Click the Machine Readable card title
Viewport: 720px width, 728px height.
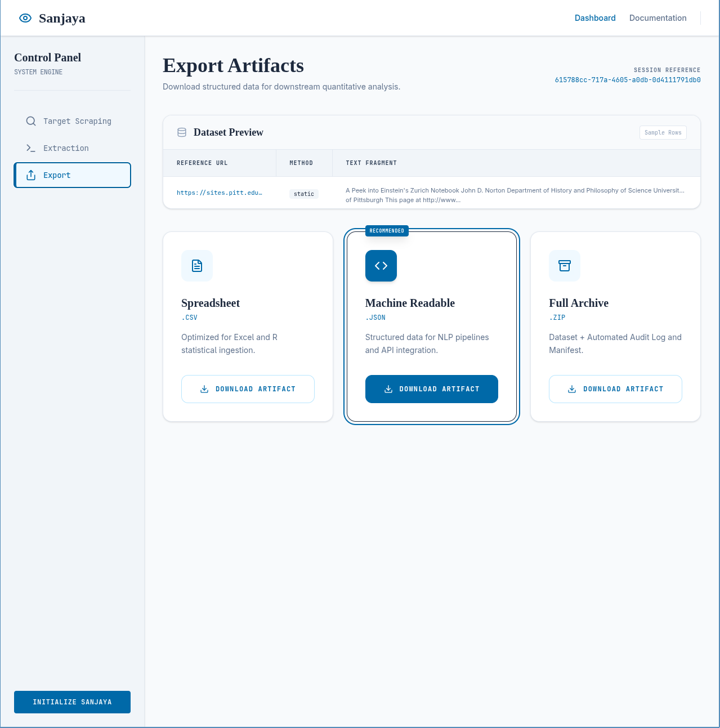point(410,303)
